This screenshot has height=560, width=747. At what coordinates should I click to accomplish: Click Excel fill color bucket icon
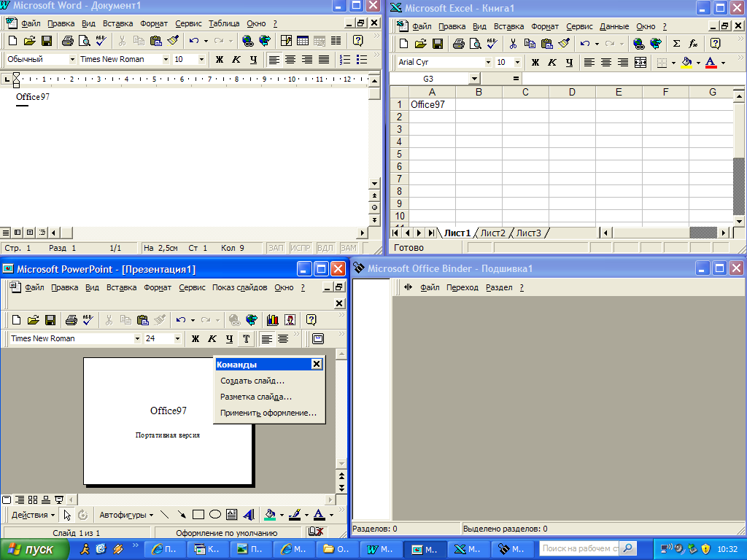pos(686,63)
